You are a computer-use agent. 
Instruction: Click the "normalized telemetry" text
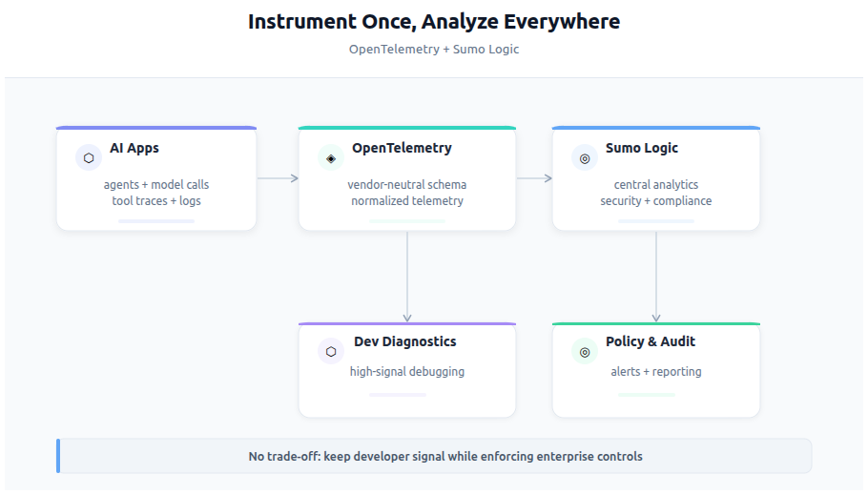click(x=407, y=201)
